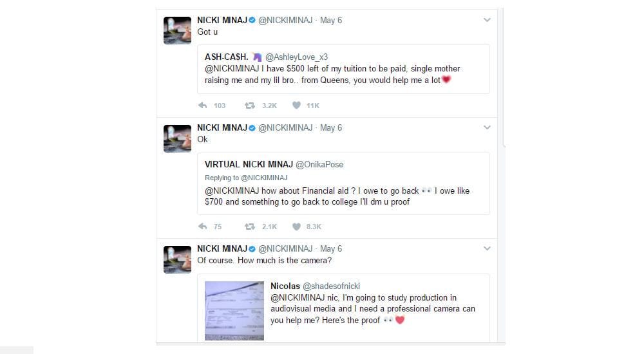The width and height of the screenshot is (644, 354).
Task: Click NICKI MINAJ name on "Ok" tweet
Action: point(222,128)
